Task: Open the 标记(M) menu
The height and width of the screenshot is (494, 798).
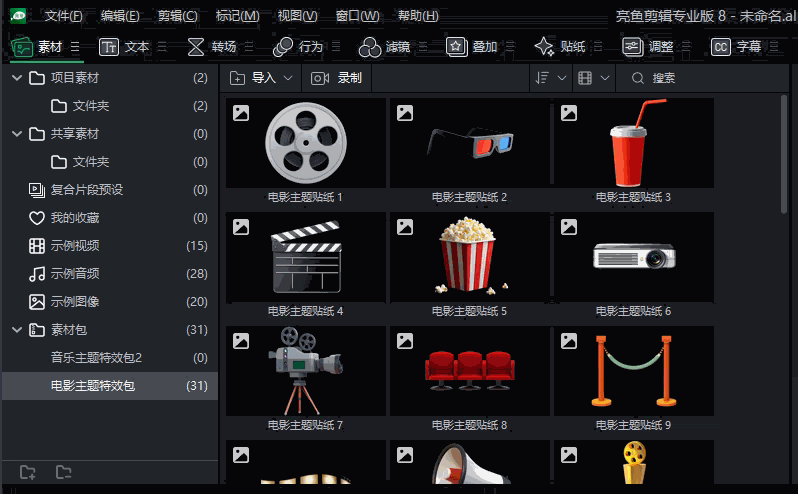Action: tap(238, 16)
